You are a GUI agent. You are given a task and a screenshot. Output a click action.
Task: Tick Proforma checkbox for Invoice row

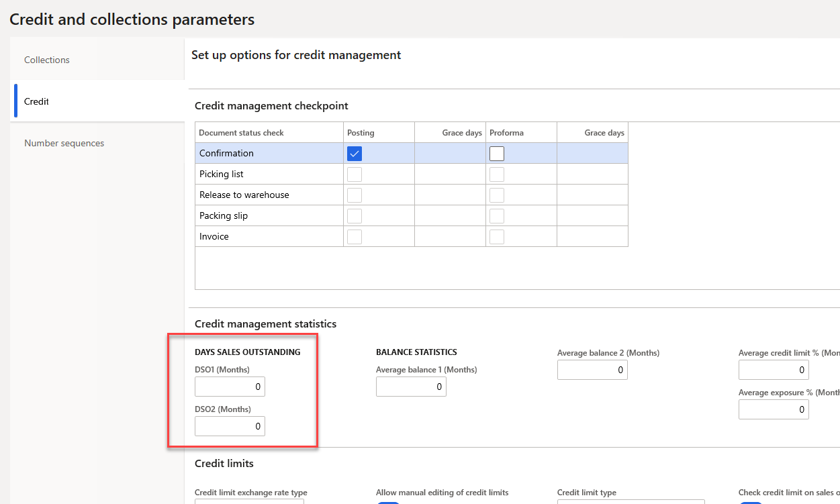click(497, 237)
